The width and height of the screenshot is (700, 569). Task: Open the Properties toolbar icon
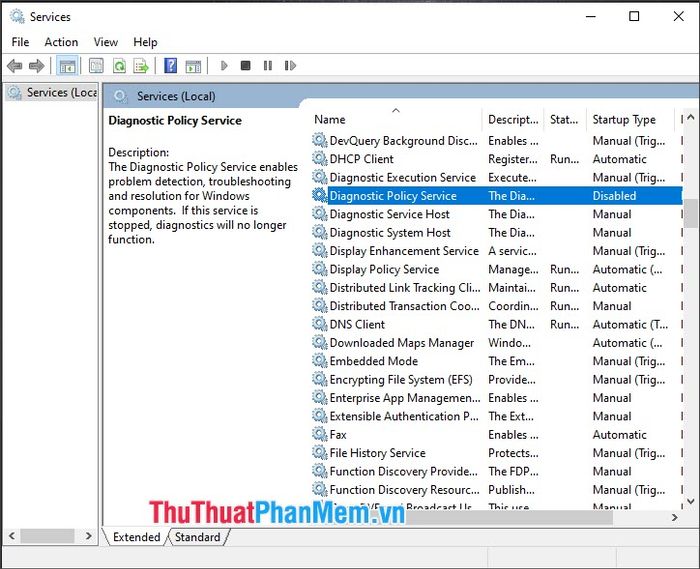(96, 66)
